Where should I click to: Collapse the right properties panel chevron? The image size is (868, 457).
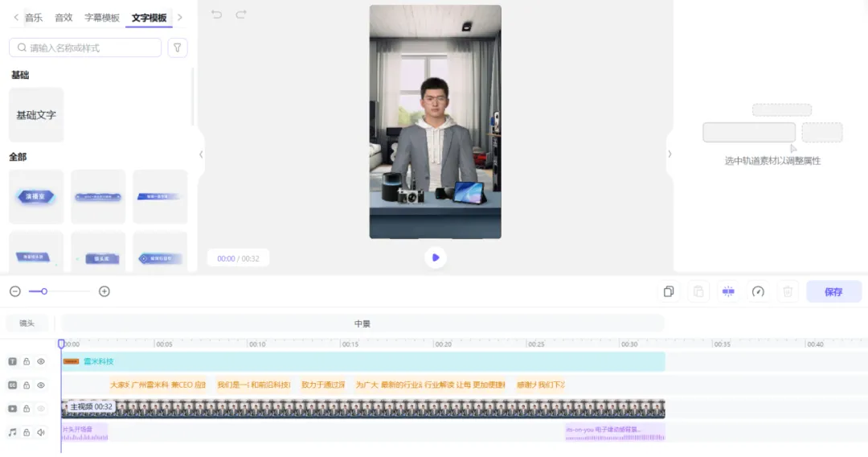[x=669, y=154]
